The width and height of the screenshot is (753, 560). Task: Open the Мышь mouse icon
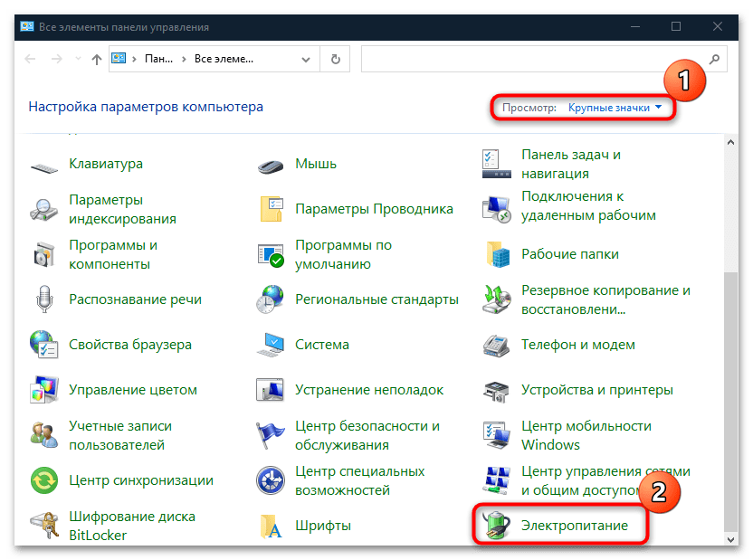(x=271, y=165)
